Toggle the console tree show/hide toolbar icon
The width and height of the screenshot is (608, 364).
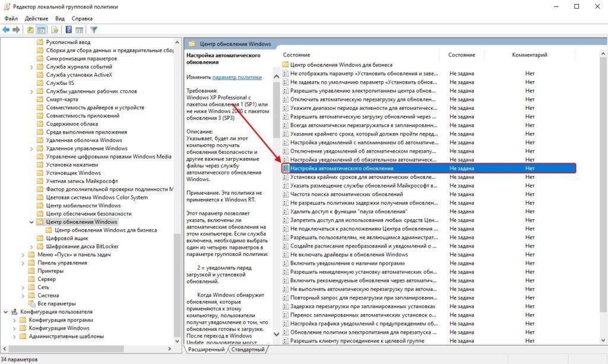pyautogui.click(x=41, y=30)
